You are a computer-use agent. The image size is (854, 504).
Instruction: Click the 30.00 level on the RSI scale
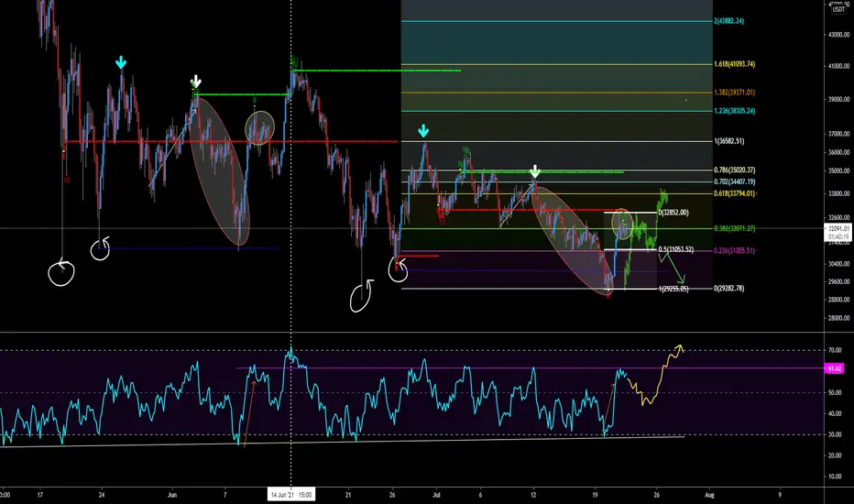tap(835, 434)
